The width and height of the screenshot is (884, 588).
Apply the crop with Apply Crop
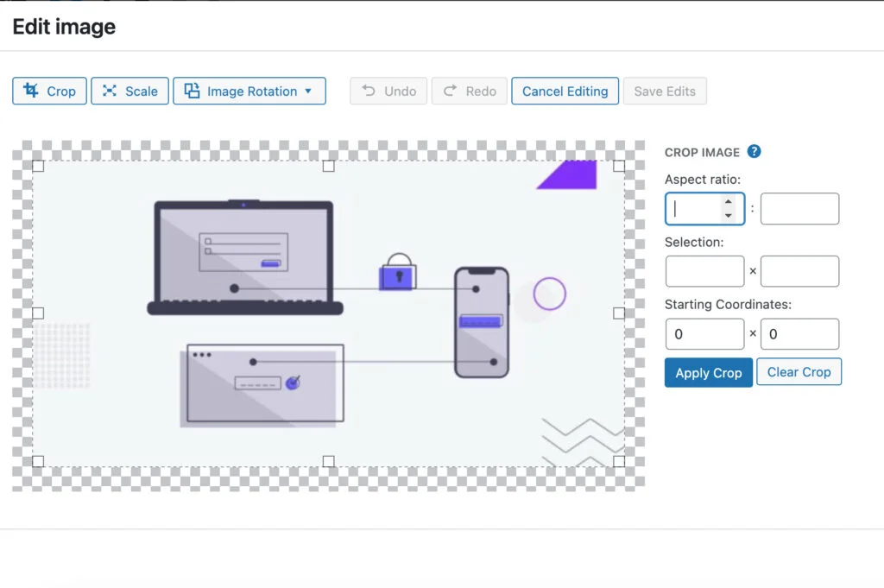coord(708,372)
